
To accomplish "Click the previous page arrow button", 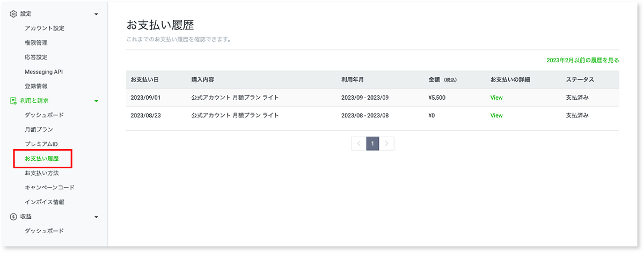I will [358, 144].
